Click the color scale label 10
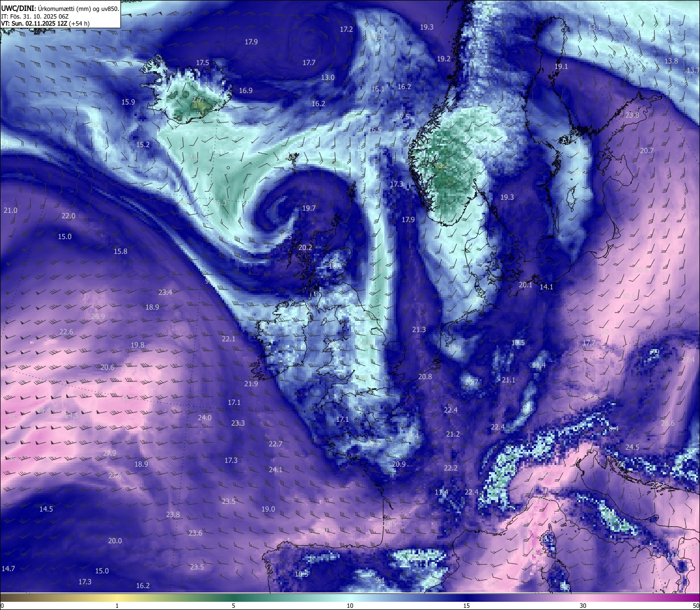The height and width of the screenshot is (610, 700). (x=350, y=606)
